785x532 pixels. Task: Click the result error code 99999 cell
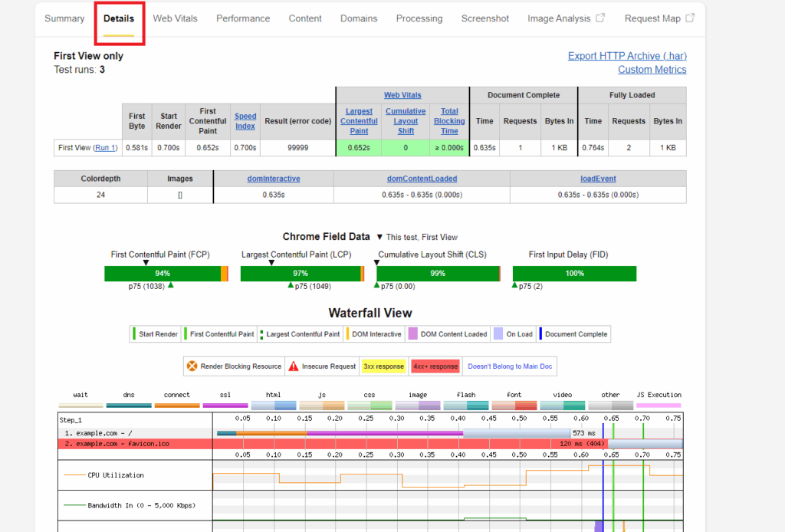click(x=298, y=148)
